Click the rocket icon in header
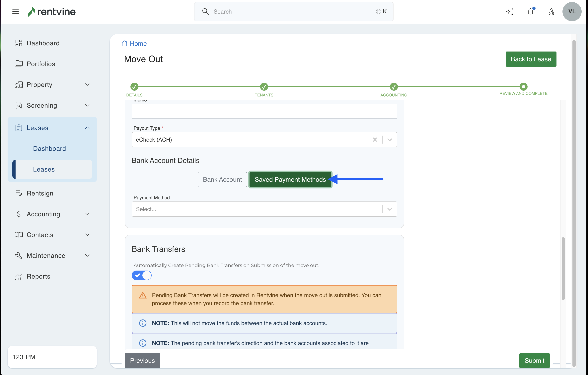Screen dimensions: 588x375 click(551, 12)
